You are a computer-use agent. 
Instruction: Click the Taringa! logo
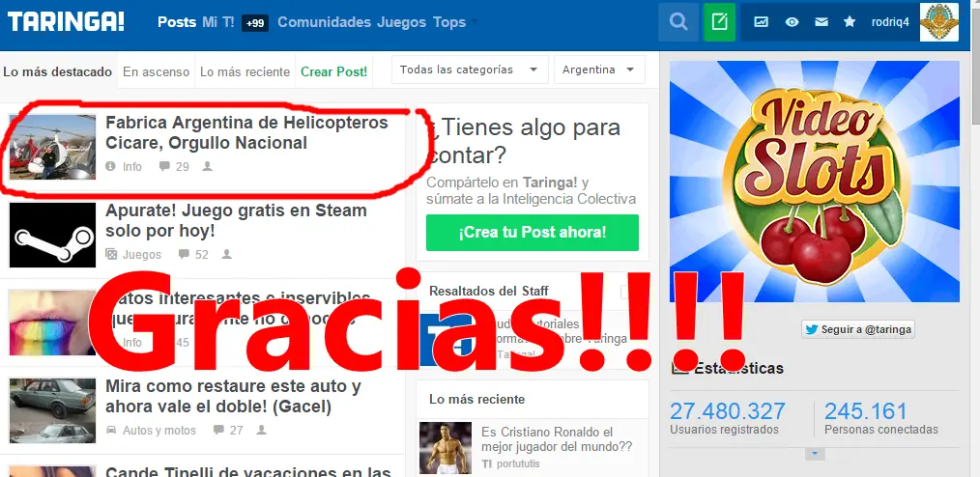coord(66,22)
